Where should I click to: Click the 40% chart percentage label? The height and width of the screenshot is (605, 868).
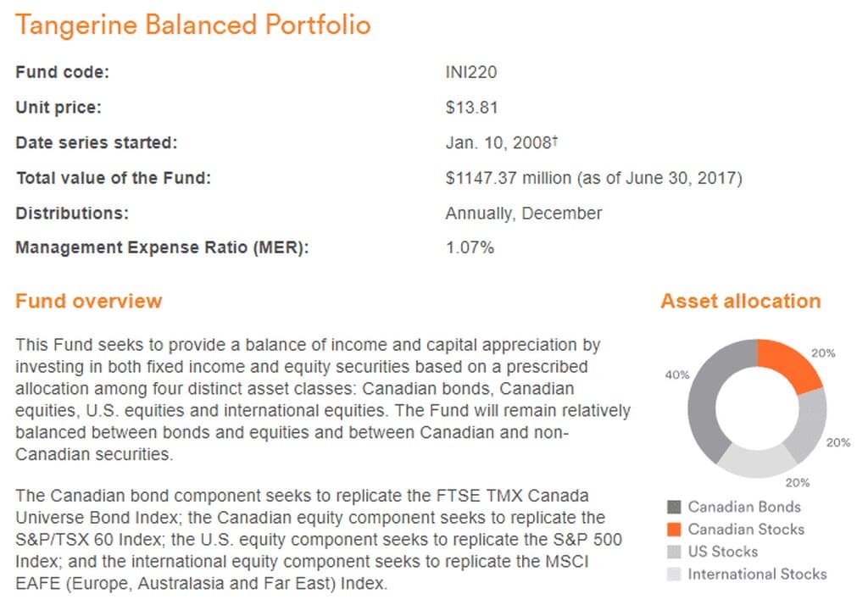click(677, 375)
